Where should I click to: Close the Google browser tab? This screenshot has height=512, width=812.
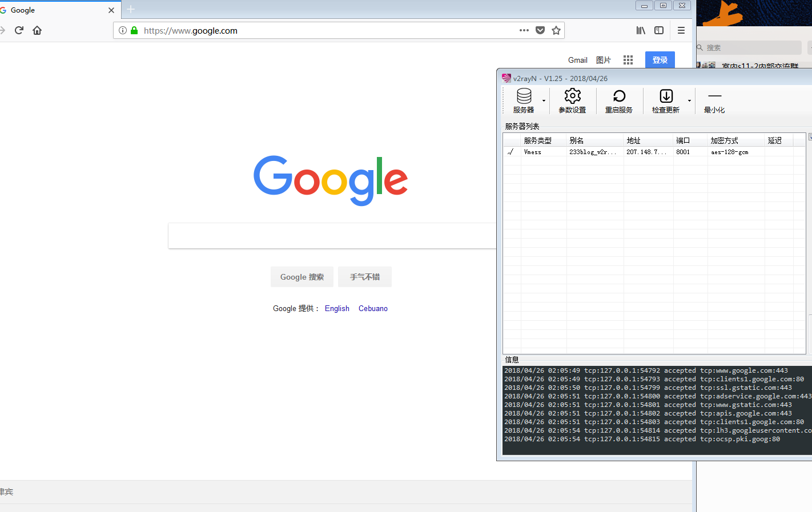point(111,10)
